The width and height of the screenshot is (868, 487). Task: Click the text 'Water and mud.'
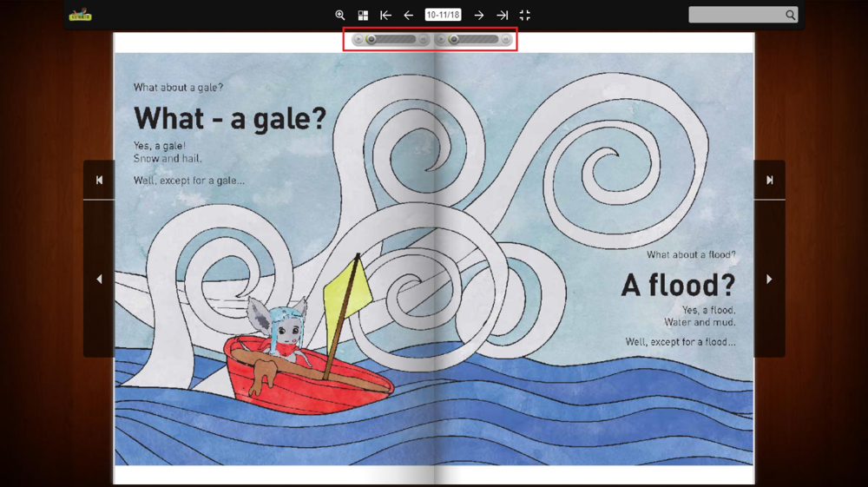pyautogui.click(x=700, y=322)
